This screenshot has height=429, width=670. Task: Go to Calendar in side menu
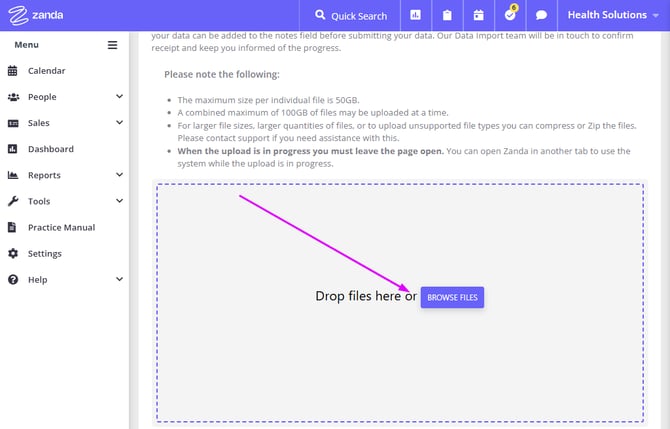[x=46, y=71]
